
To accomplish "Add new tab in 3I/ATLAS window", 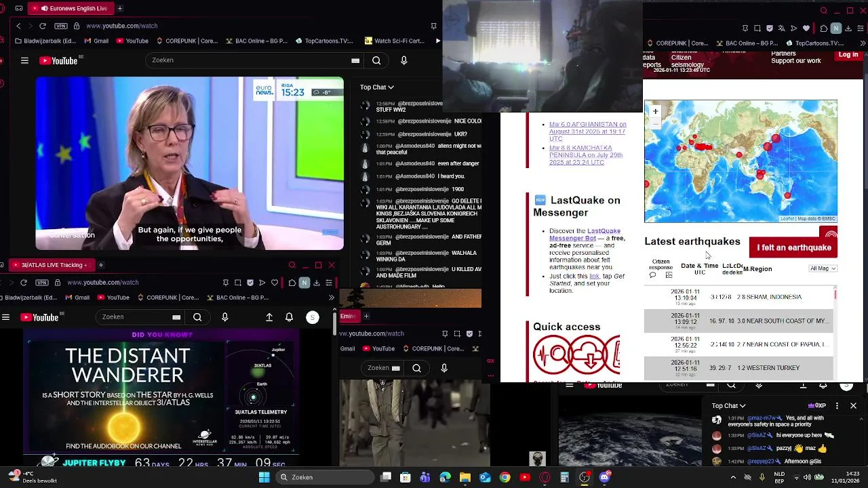I will pyautogui.click(x=100, y=265).
